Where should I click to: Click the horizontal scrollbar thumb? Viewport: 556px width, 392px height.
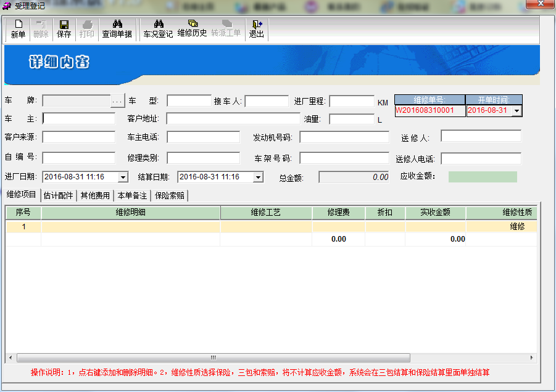click(214, 357)
